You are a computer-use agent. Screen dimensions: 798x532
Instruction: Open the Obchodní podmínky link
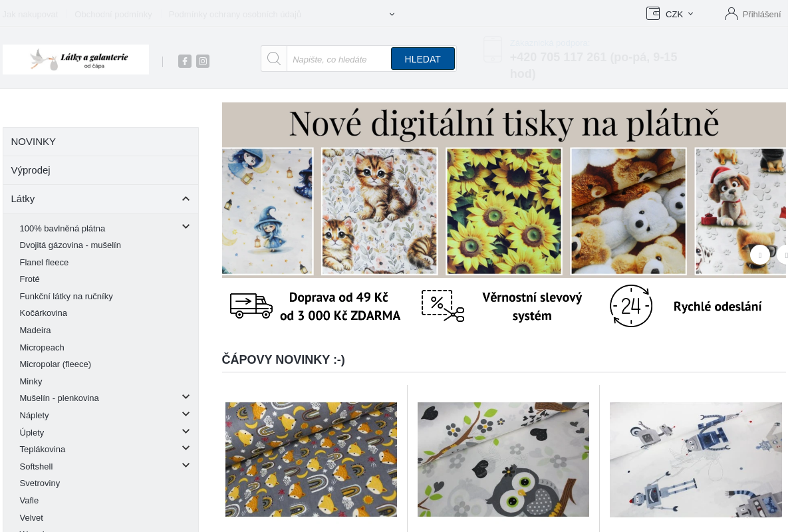pos(113,14)
